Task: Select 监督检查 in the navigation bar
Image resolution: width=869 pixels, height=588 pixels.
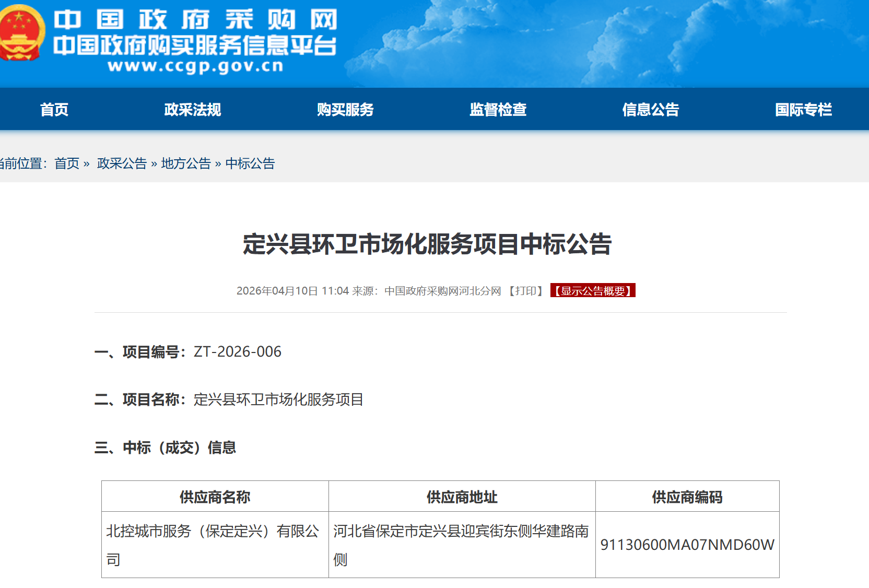Action: 498,110
